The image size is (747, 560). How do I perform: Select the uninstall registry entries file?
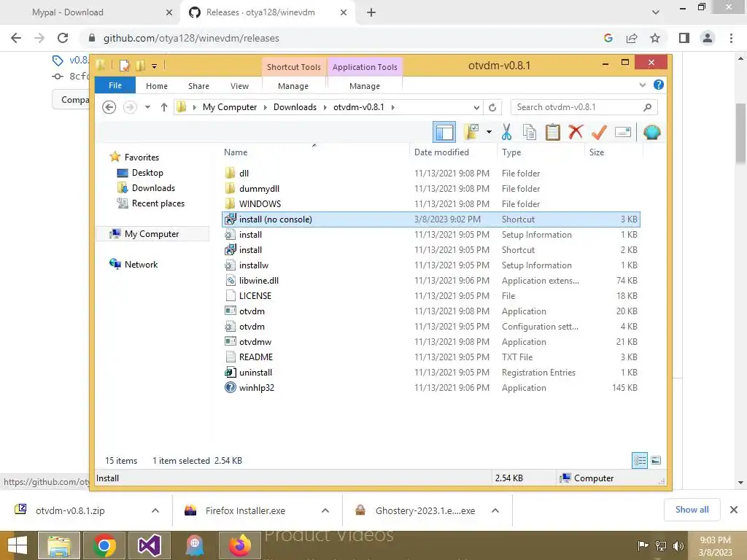coord(431,373)
